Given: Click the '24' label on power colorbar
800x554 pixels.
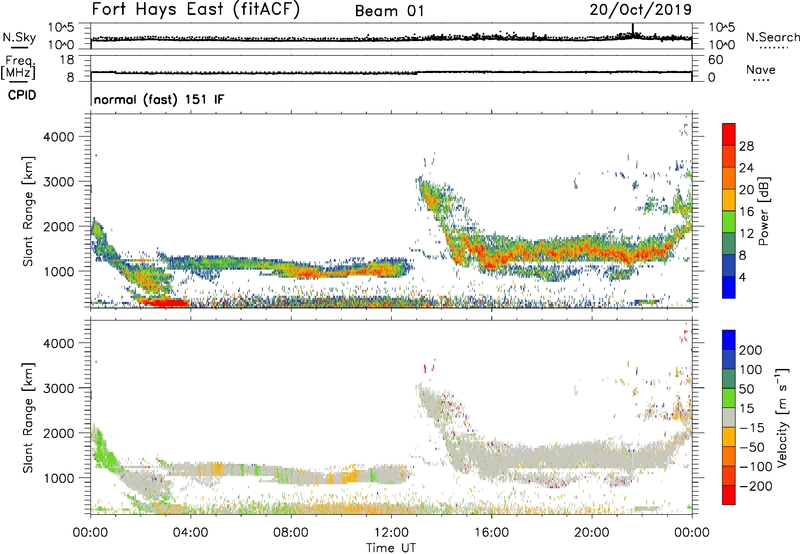Looking at the screenshot, I should [746, 168].
